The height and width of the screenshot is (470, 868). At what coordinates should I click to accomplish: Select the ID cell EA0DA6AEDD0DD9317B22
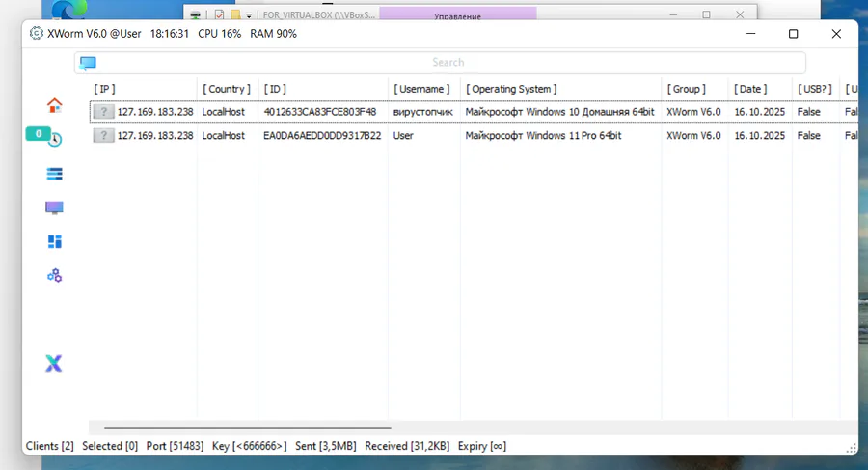point(322,136)
